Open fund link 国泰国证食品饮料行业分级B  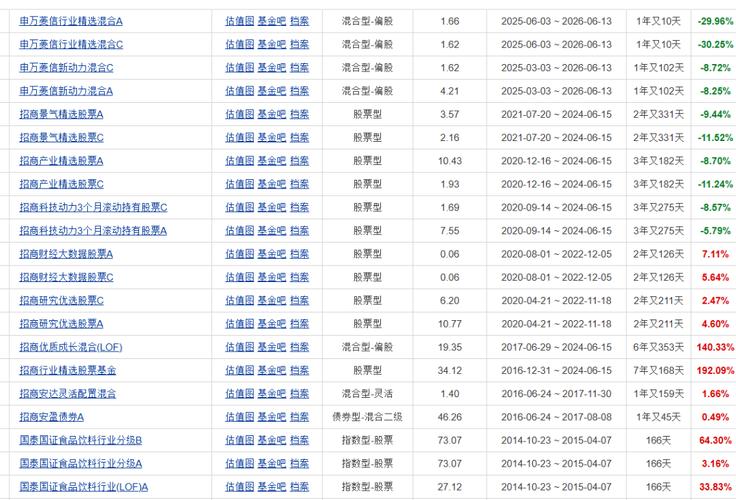(x=81, y=440)
